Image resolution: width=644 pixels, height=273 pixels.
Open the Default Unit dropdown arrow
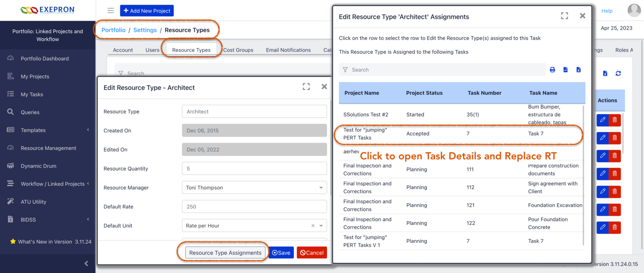point(321,226)
